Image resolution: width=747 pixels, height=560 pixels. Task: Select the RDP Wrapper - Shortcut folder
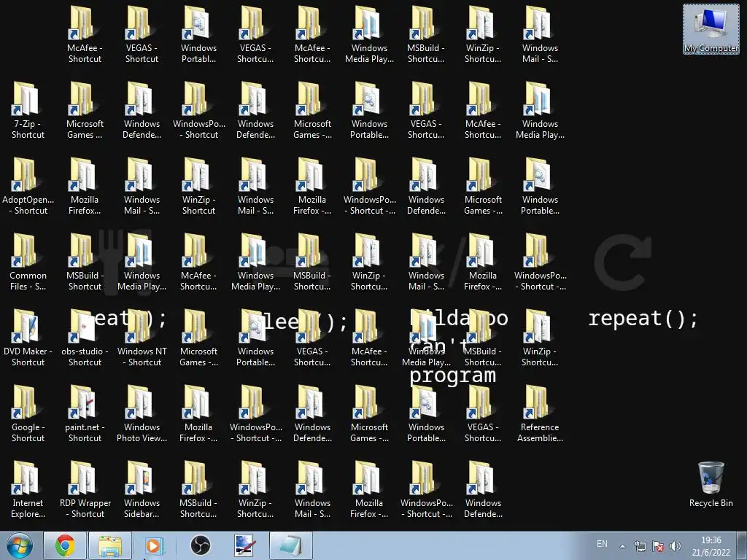[x=85, y=489]
